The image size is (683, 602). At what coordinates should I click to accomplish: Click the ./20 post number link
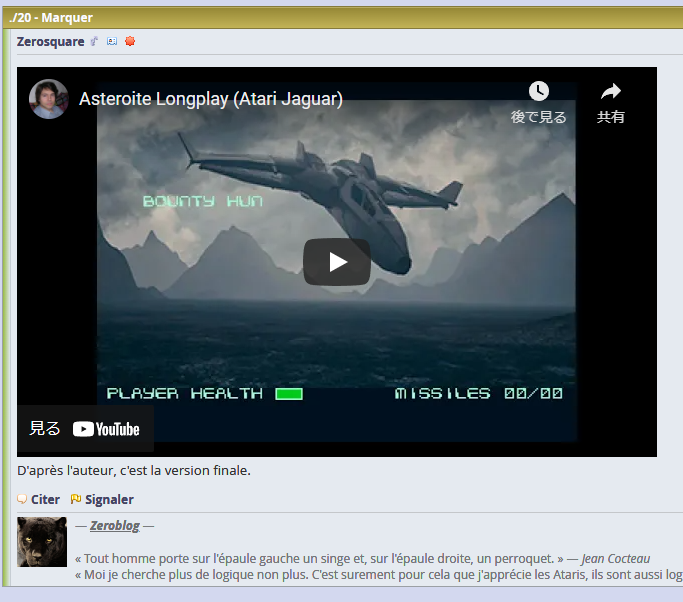(20, 18)
